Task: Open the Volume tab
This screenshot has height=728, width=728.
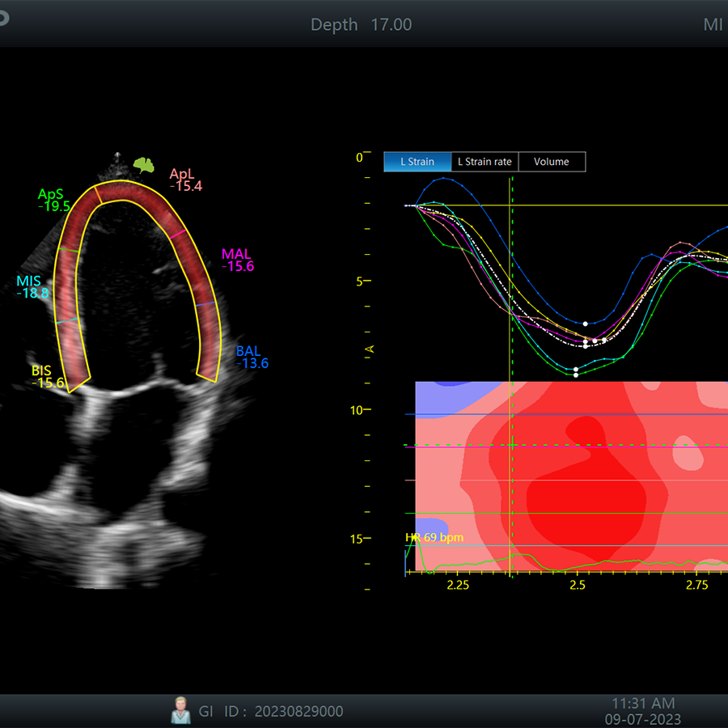Action: coord(551,162)
